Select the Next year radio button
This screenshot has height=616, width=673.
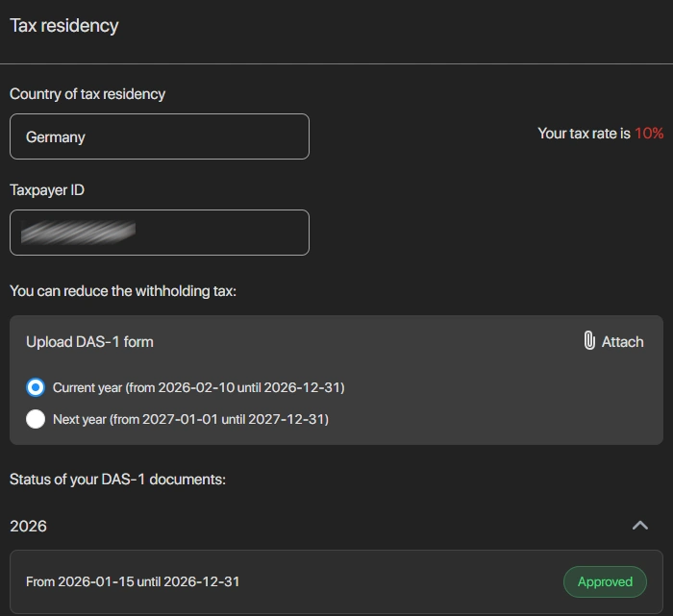click(36, 419)
